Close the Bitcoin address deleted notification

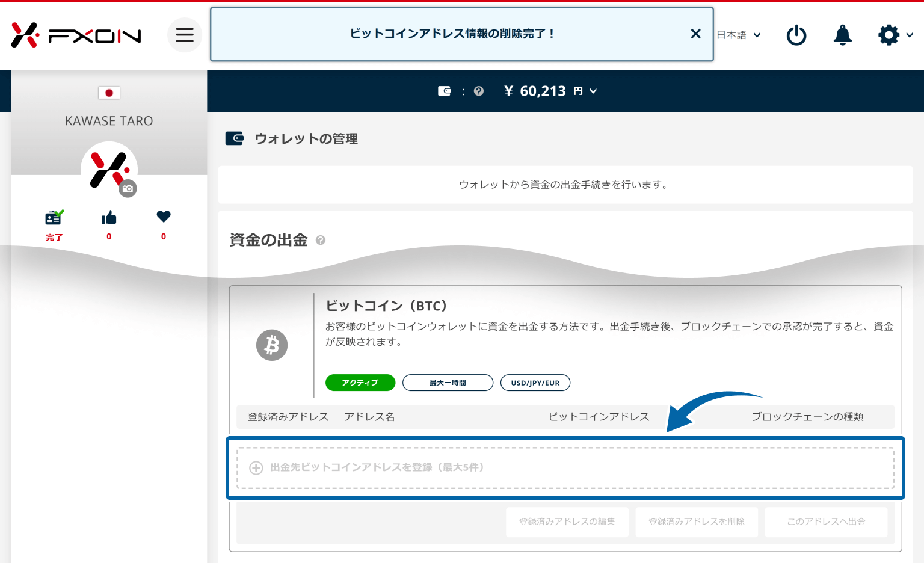tap(695, 34)
